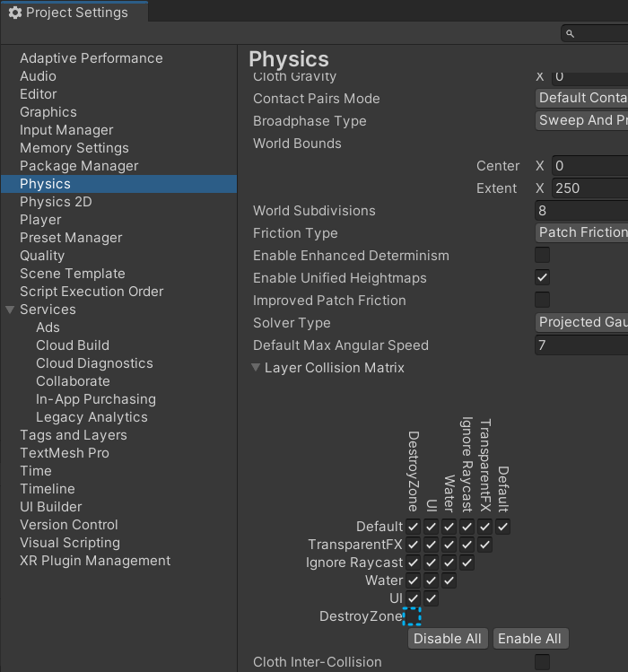This screenshot has width=628, height=672.
Task: Open Time settings
Action: 36,471
